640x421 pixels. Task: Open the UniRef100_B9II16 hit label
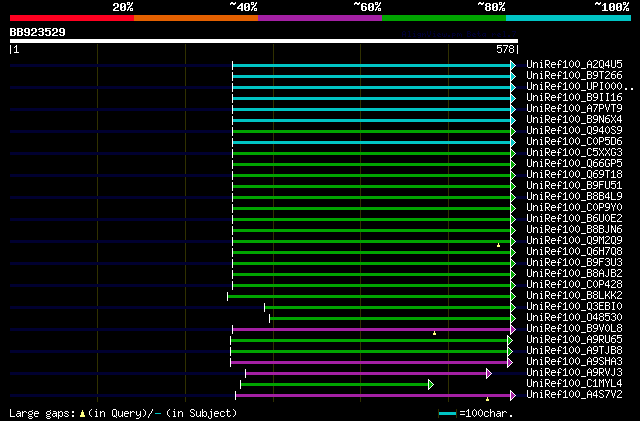[x=574, y=97]
